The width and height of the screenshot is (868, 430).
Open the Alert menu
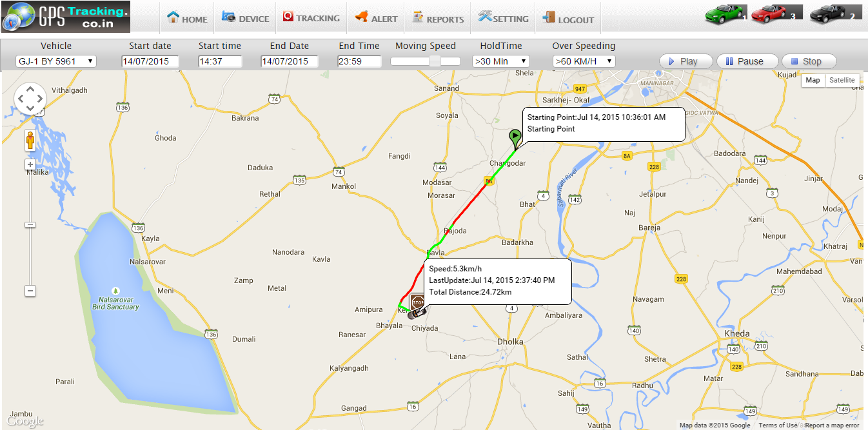pyautogui.click(x=376, y=18)
